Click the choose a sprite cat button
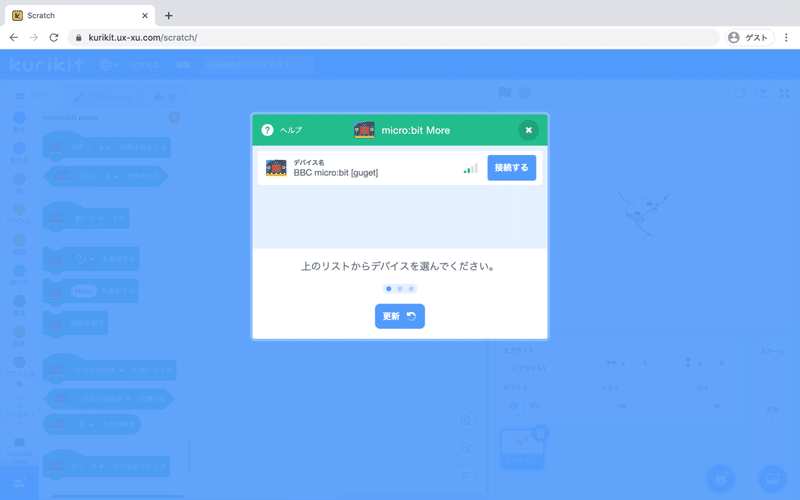The height and width of the screenshot is (500, 800). (x=720, y=479)
